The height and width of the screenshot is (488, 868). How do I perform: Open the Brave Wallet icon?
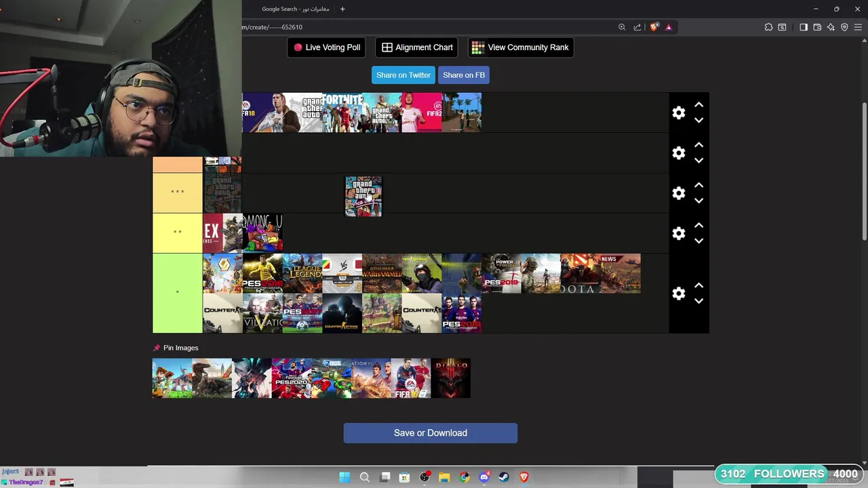(x=817, y=27)
